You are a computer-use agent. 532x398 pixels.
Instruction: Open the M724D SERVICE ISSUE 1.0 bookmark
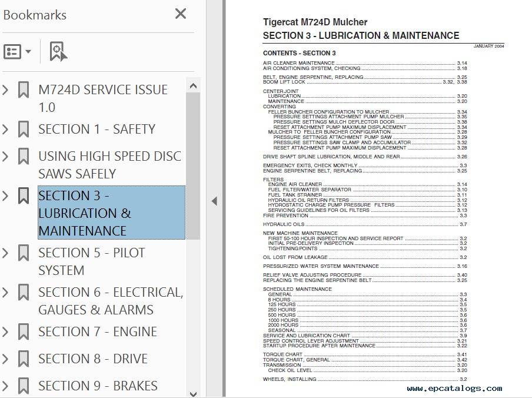[x=103, y=98]
